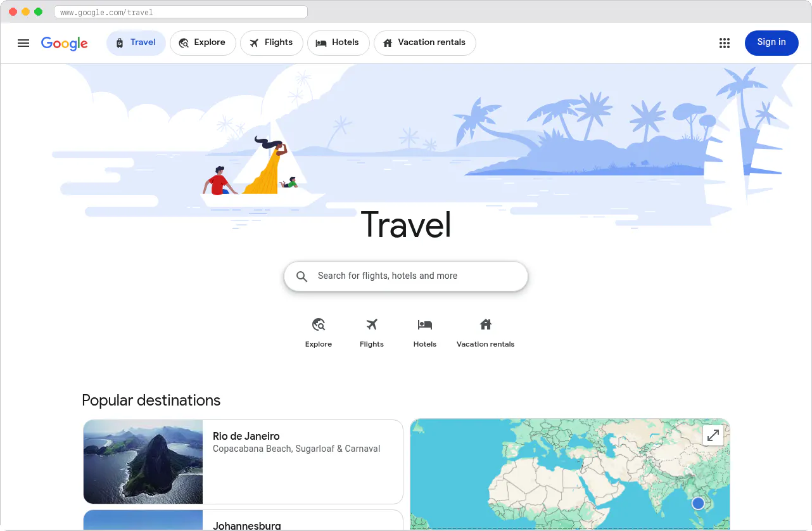Screen dimensions: 812x531
Task: Click the Sign in button
Action: coord(771,43)
